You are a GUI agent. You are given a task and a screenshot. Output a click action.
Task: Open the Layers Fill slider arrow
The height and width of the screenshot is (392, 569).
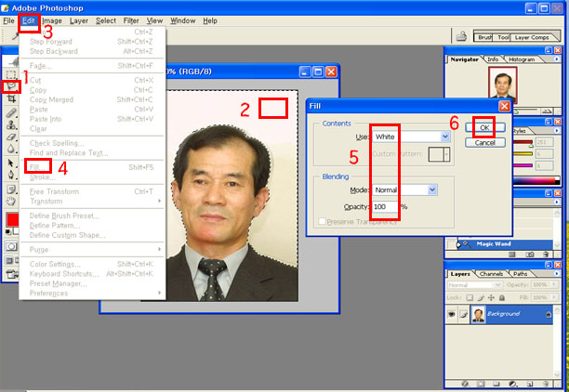[x=553, y=297]
